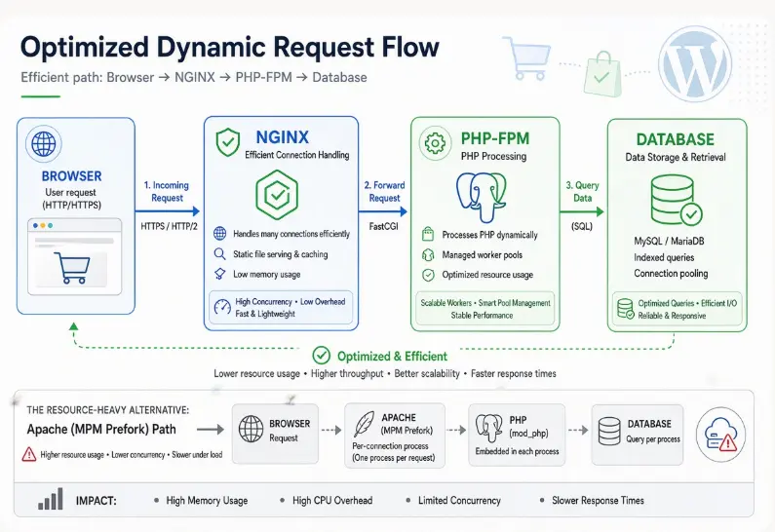The image size is (775, 532).
Task: Click the top 'DATABASE' heading in green
Action: coord(676,139)
